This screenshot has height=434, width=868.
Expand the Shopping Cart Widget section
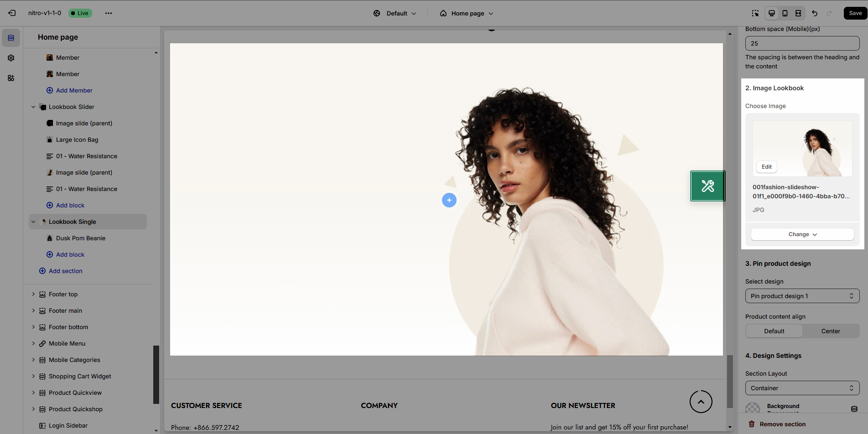coord(33,377)
